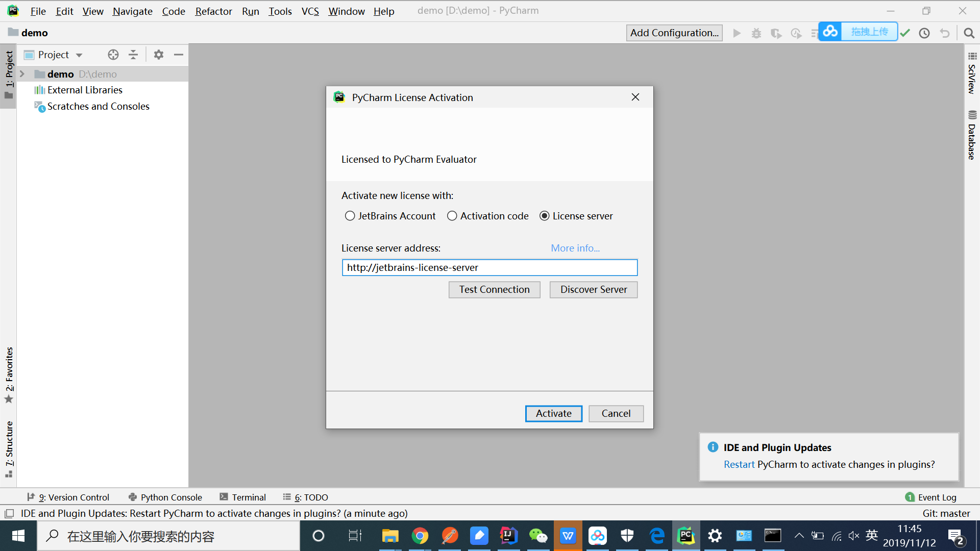Open the Terminal tab
The image size is (980, 551).
pyautogui.click(x=243, y=497)
